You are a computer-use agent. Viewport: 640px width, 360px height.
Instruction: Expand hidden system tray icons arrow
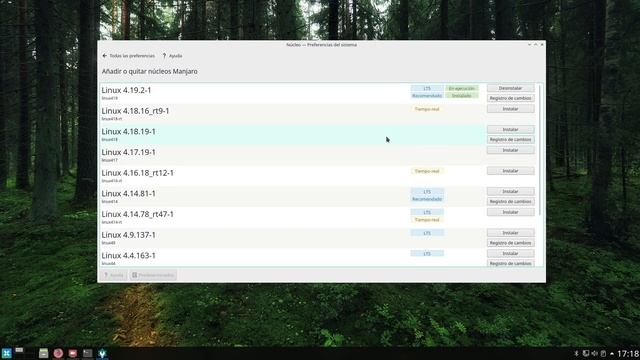click(612, 353)
